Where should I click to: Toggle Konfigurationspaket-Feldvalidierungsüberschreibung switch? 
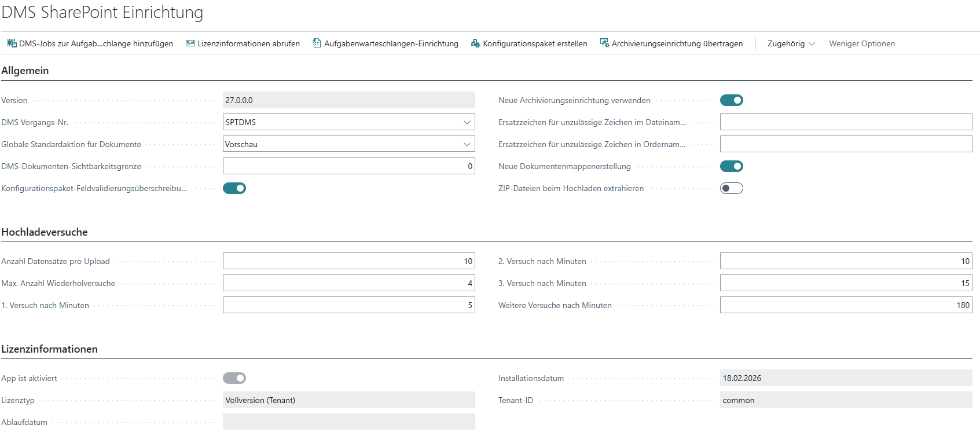(234, 188)
